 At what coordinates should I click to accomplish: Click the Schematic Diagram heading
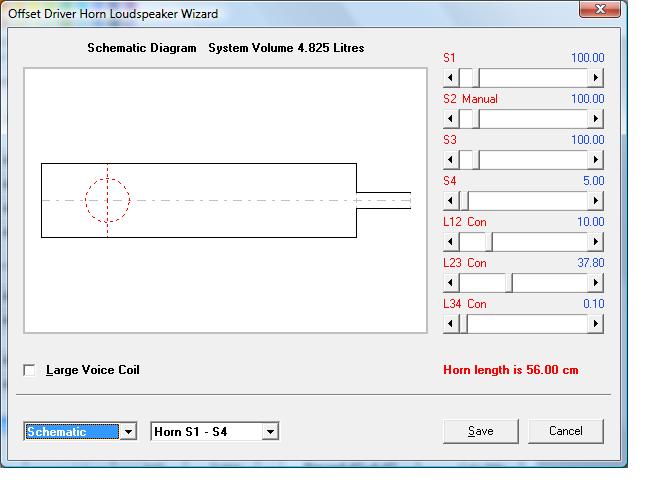142,48
